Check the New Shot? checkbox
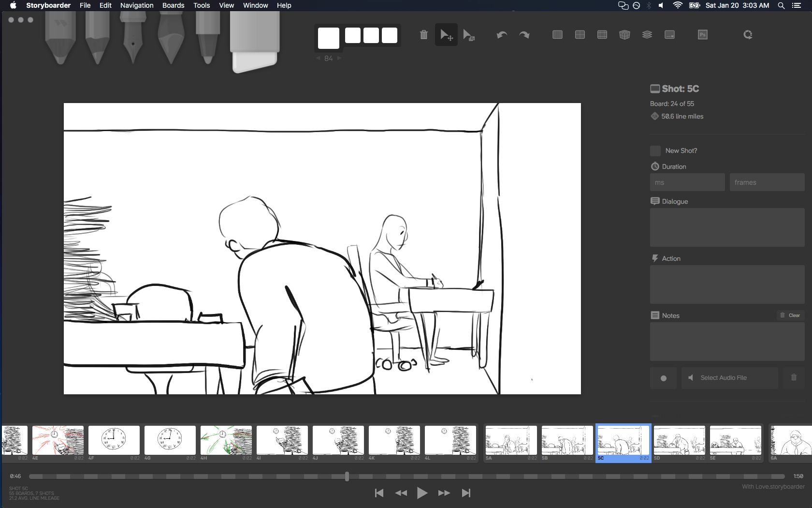812x508 pixels. (x=655, y=151)
